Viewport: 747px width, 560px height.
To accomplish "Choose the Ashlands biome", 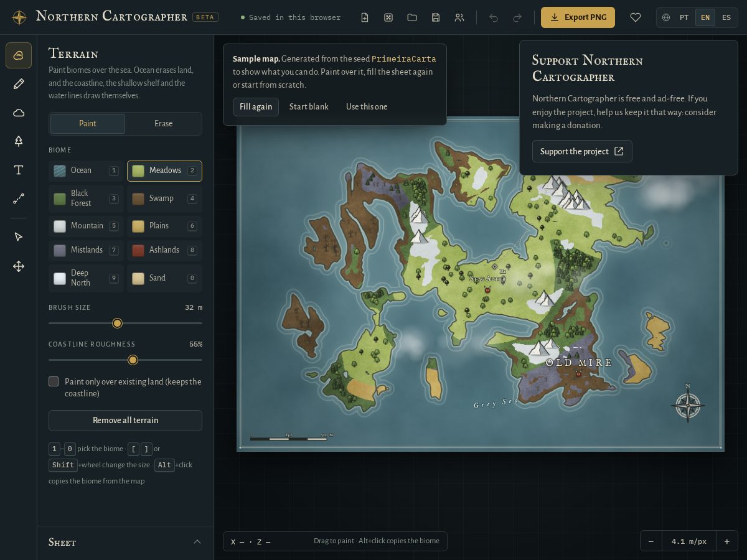I will tap(164, 250).
